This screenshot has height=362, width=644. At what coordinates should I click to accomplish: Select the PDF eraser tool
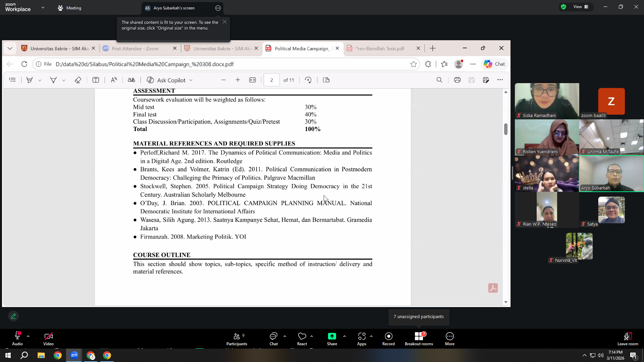(78, 80)
